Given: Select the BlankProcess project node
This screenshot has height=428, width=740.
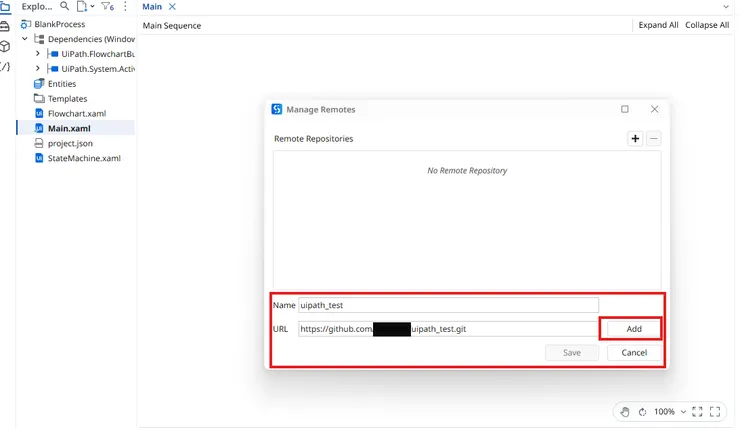Looking at the screenshot, I should 59,24.
